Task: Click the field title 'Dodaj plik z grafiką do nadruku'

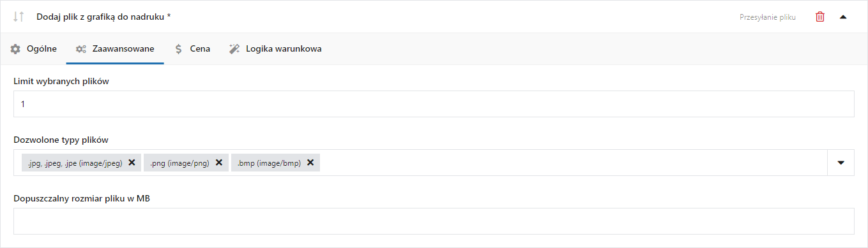Action: (103, 17)
